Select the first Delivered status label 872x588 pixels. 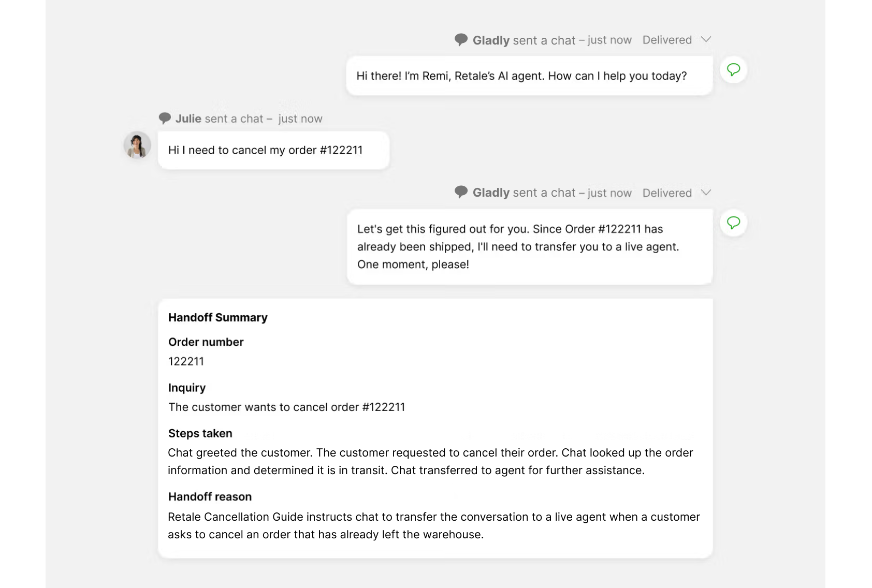666,39
